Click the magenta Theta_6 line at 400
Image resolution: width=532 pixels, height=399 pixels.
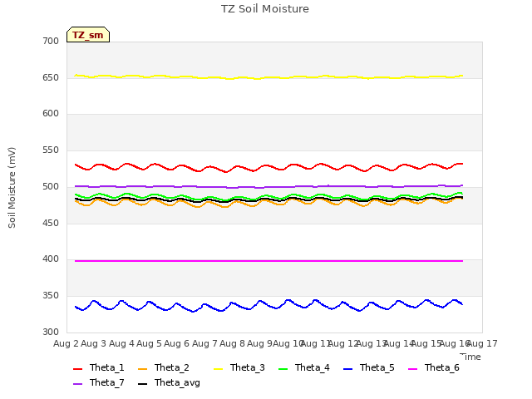(x=268, y=261)
